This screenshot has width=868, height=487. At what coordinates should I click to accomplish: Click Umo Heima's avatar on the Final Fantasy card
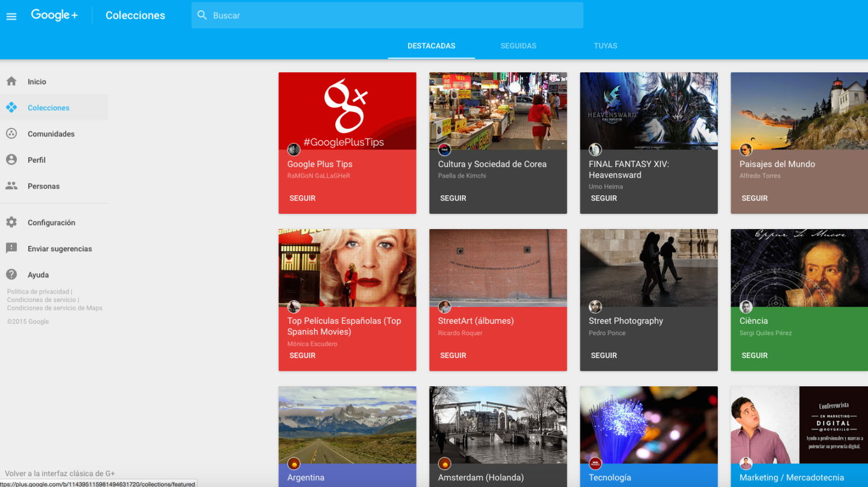pos(595,149)
